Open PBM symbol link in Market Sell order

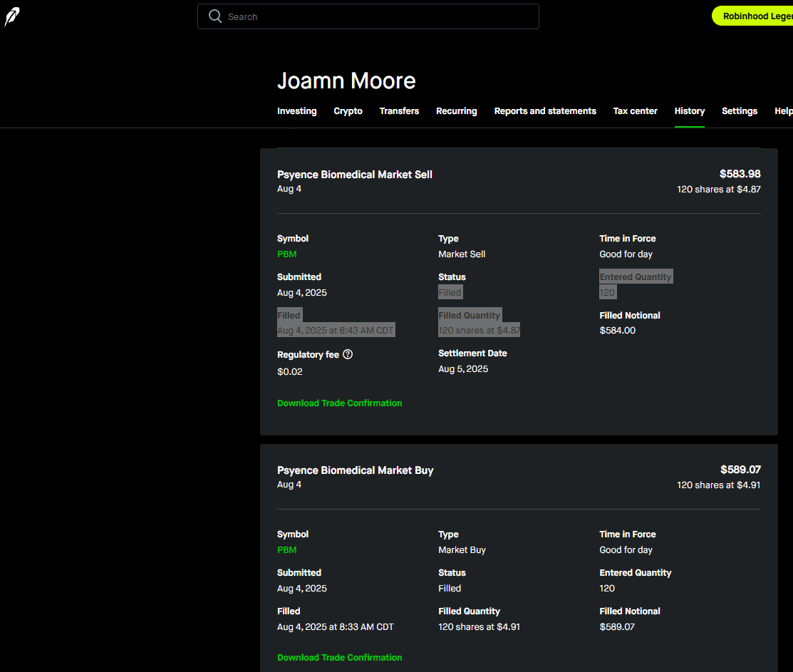[286, 254]
